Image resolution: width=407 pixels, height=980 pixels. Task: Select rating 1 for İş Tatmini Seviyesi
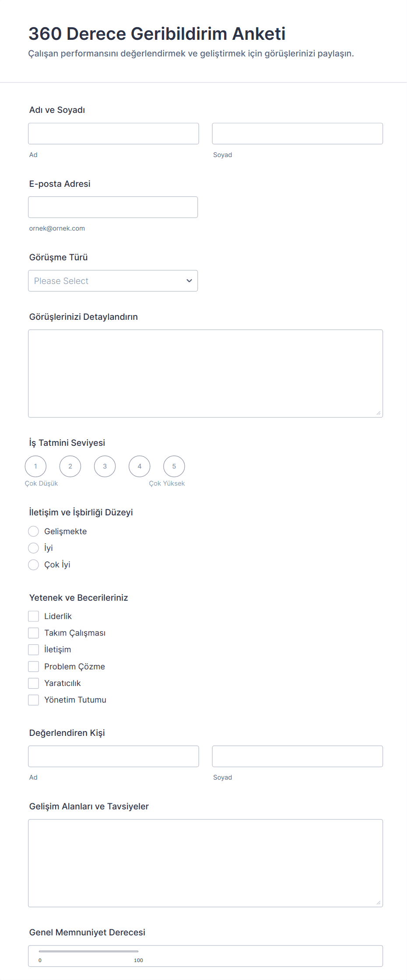[35, 466]
